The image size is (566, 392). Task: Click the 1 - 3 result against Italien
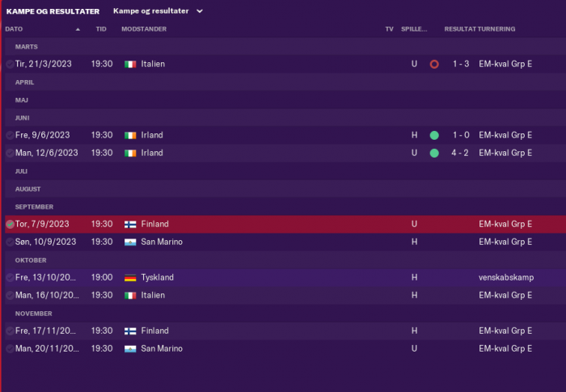pos(461,64)
